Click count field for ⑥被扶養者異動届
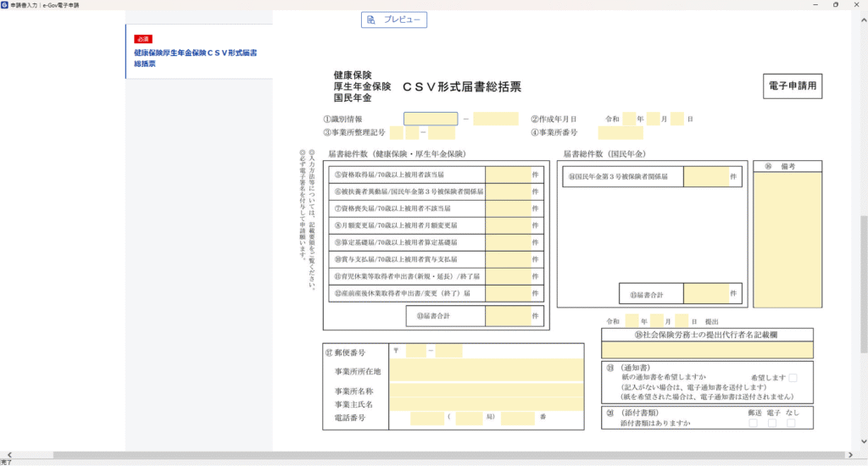Screen dimensions: 868x466 point(509,191)
